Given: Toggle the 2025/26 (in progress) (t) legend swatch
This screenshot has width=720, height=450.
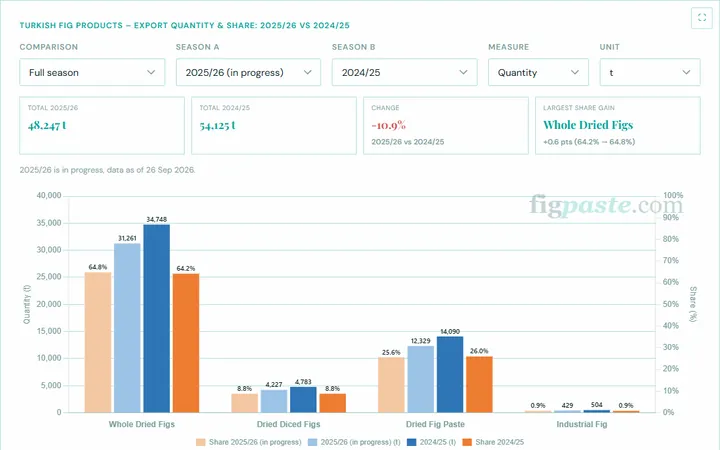Looking at the screenshot, I should pos(312,442).
